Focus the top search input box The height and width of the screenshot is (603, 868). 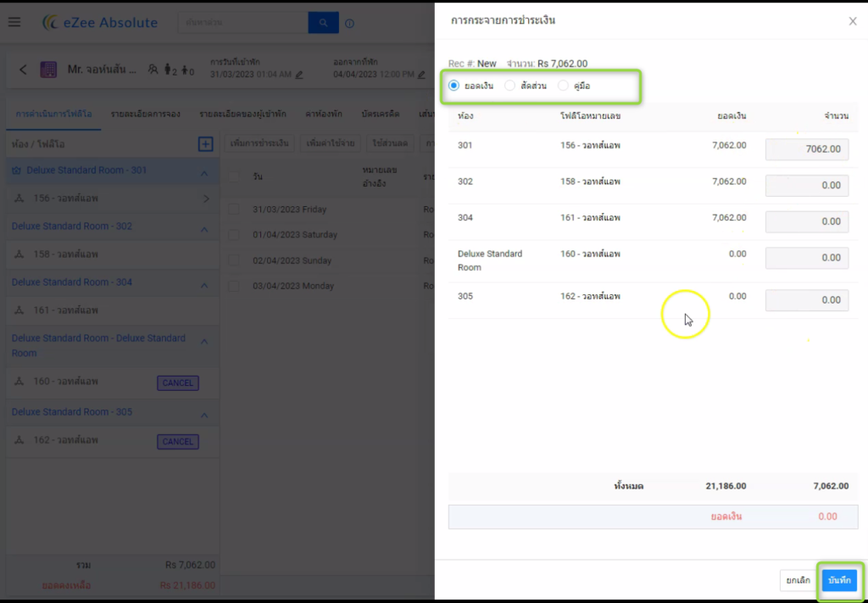click(x=243, y=23)
